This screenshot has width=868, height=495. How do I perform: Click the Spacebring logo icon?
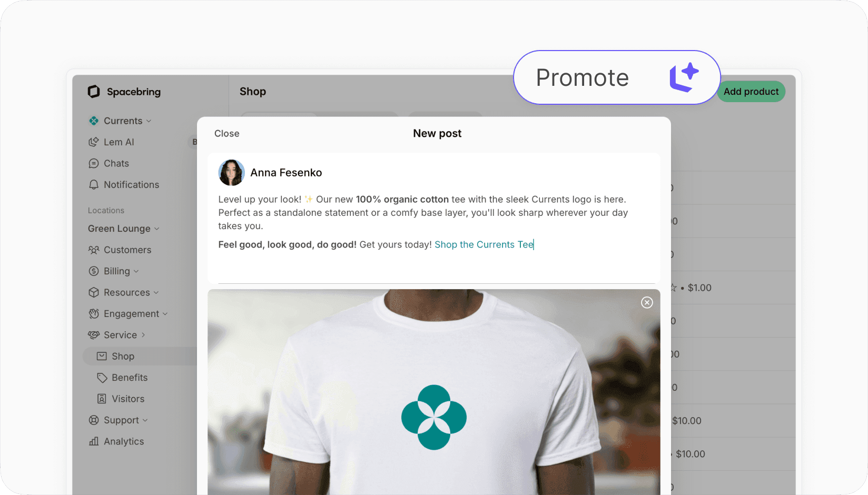pos(94,91)
